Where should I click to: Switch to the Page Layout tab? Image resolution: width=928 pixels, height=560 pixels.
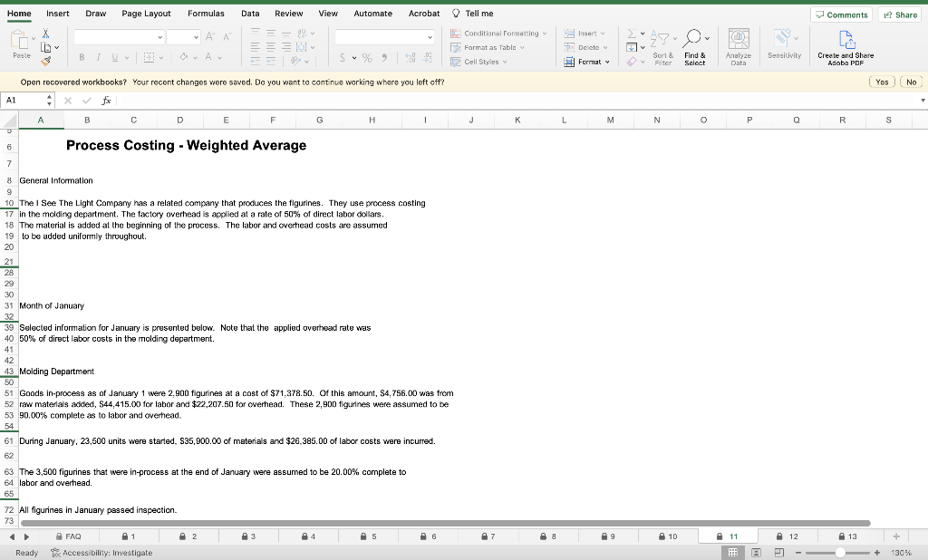(x=146, y=13)
